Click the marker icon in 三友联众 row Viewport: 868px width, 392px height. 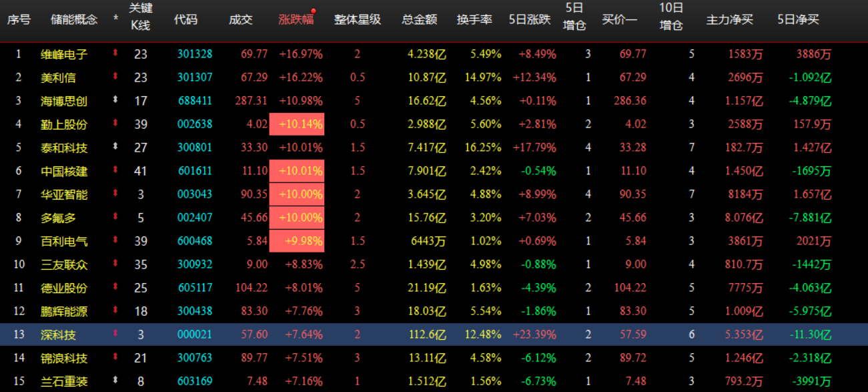pyautogui.click(x=115, y=263)
